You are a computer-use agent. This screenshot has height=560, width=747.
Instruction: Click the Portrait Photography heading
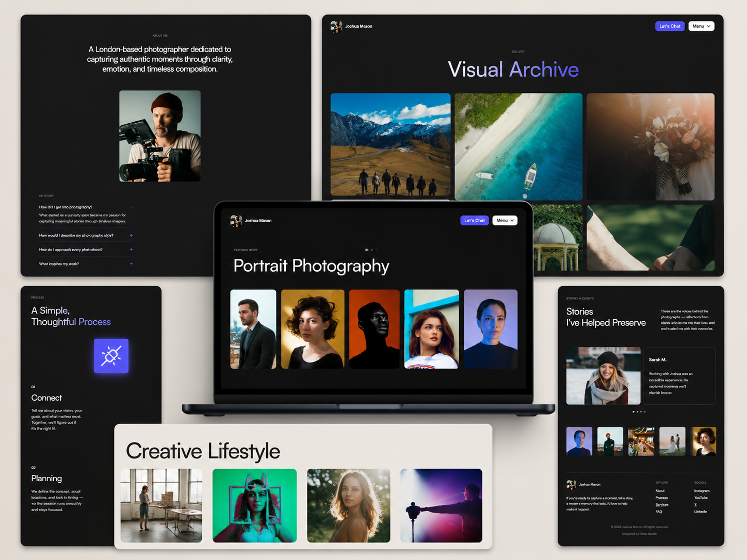311,266
